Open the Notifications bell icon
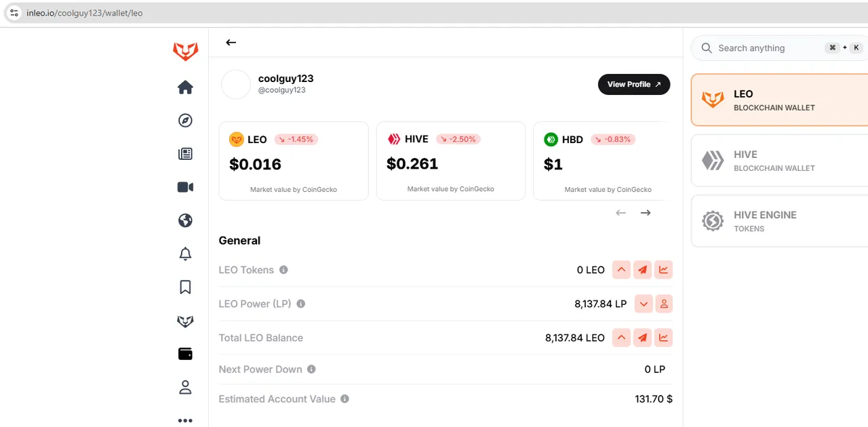 pyautogui.click(x=185, y=253)
